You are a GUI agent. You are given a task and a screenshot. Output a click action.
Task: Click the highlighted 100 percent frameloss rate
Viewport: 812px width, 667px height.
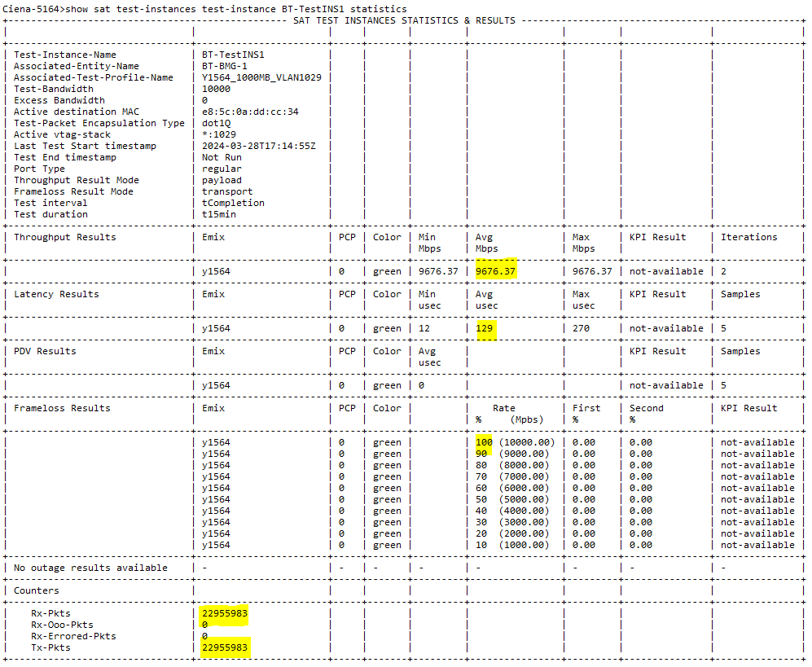pyautogui.click(x=485, y=442)
